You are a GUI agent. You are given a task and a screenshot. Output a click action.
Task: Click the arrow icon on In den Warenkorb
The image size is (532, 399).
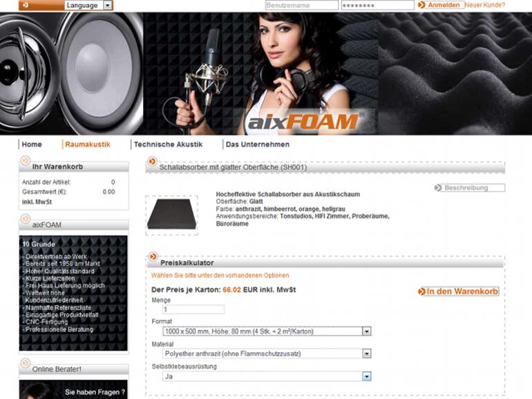(421, 291)
